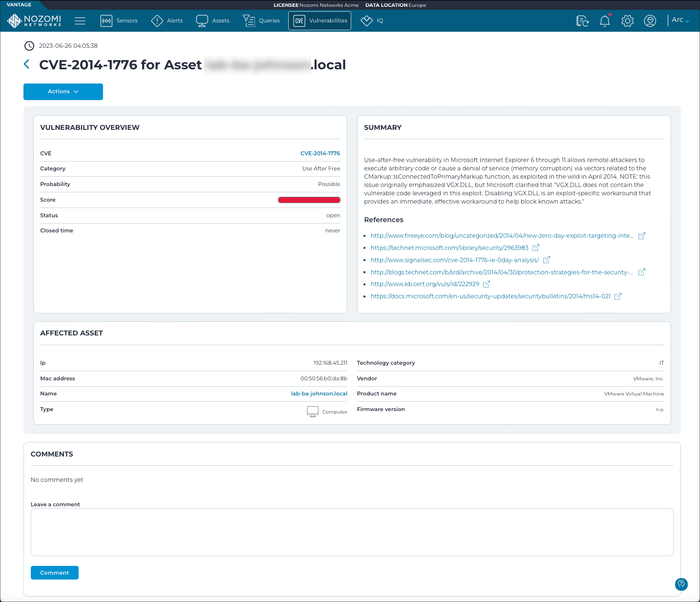Click the IQ diamond icon

pos(366,21)
